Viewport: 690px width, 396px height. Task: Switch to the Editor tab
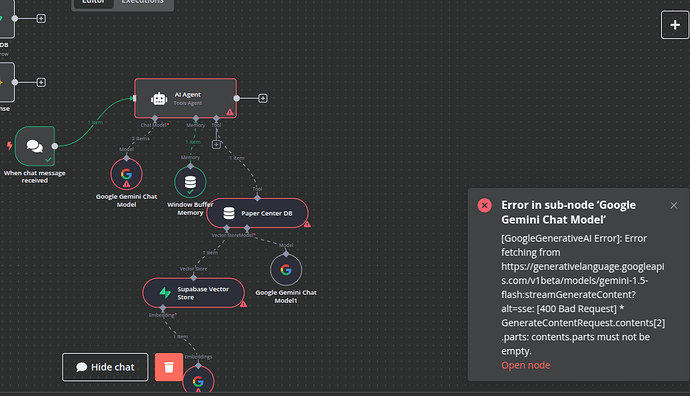[x=93, y=2]
